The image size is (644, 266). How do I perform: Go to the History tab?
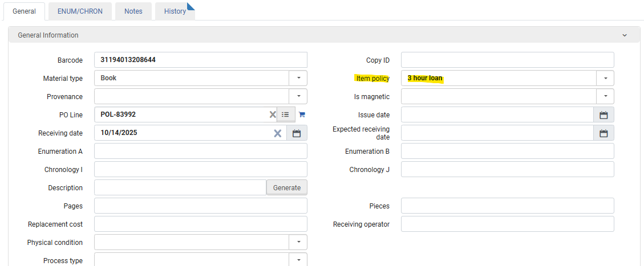pyautogui.click(x=175, y=11)
